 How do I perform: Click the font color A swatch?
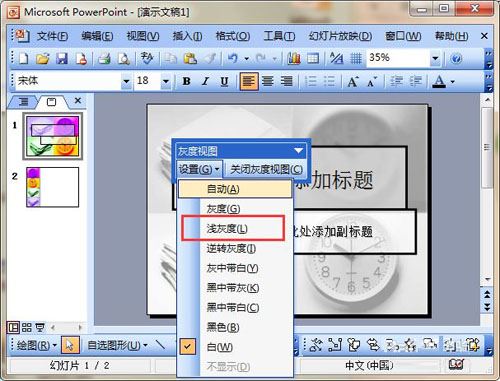(x=439, y=81)
